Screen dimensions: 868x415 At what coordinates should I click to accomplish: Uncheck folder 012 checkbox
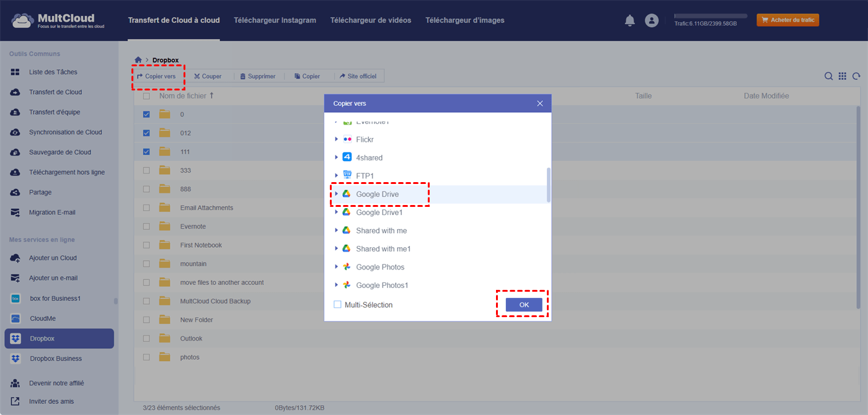click(146, 133)
